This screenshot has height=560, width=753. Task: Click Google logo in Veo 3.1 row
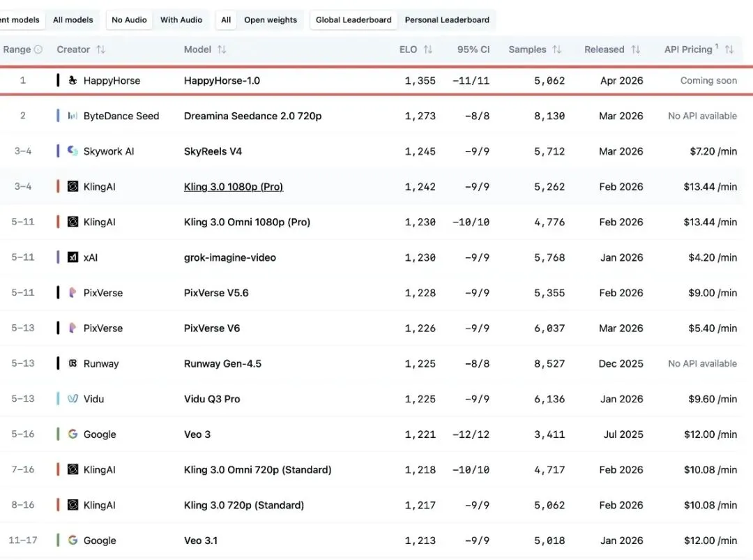73,540
